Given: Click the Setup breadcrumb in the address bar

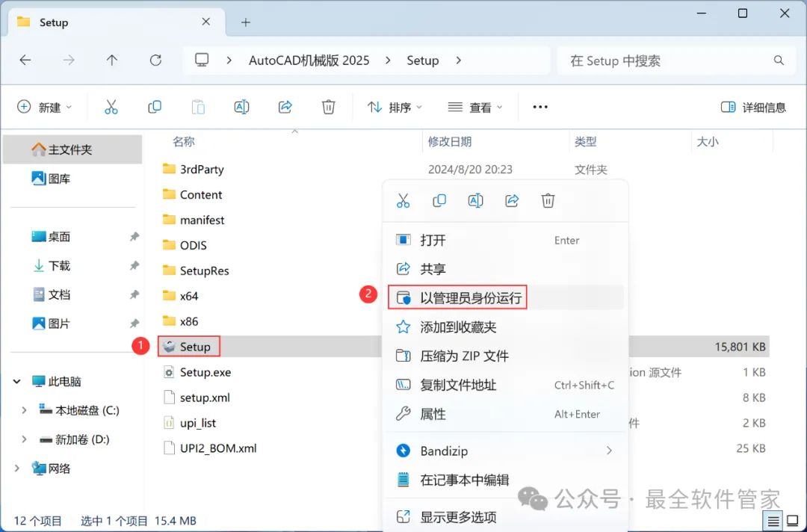Looking at the screenshot, I should (422, 61).
